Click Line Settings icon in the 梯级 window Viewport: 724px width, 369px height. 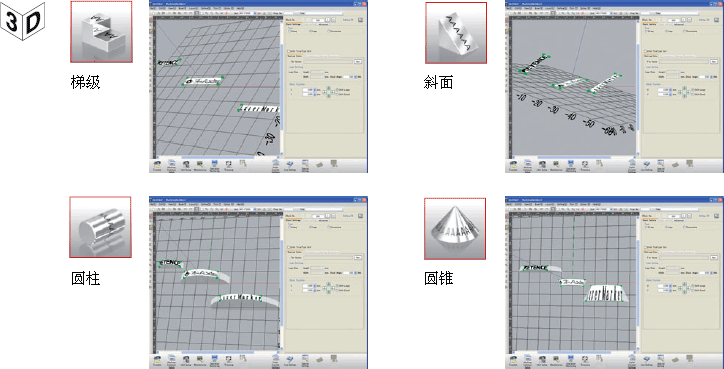(290, 165)
